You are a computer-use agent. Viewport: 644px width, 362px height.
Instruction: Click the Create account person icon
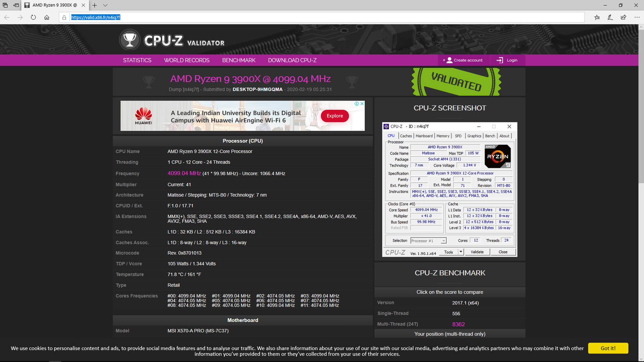[449, 60]
